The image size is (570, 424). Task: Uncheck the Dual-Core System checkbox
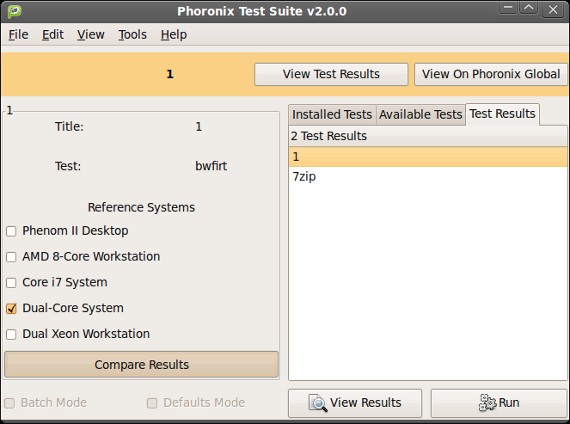coord(11,309)
